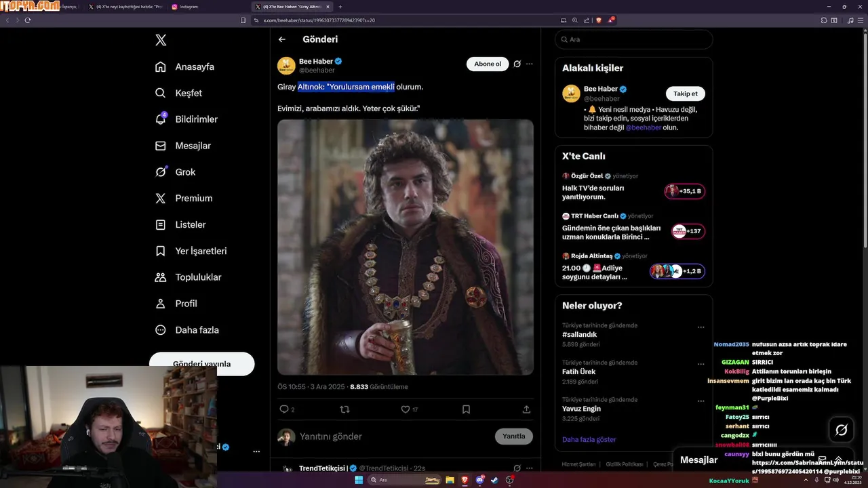Open Steam from the taskbar

pos(494,480)
